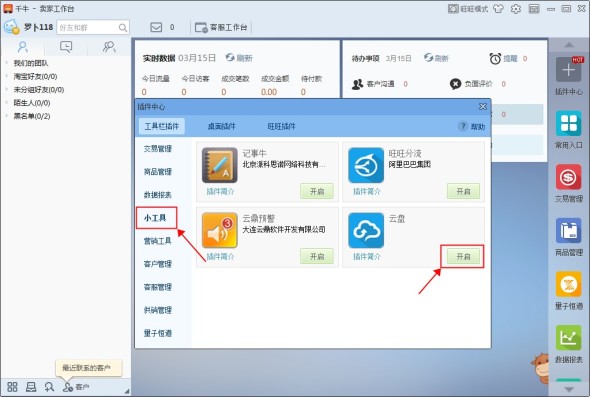Expand the 淘宝好友 contact group

[x=35, y=76]
